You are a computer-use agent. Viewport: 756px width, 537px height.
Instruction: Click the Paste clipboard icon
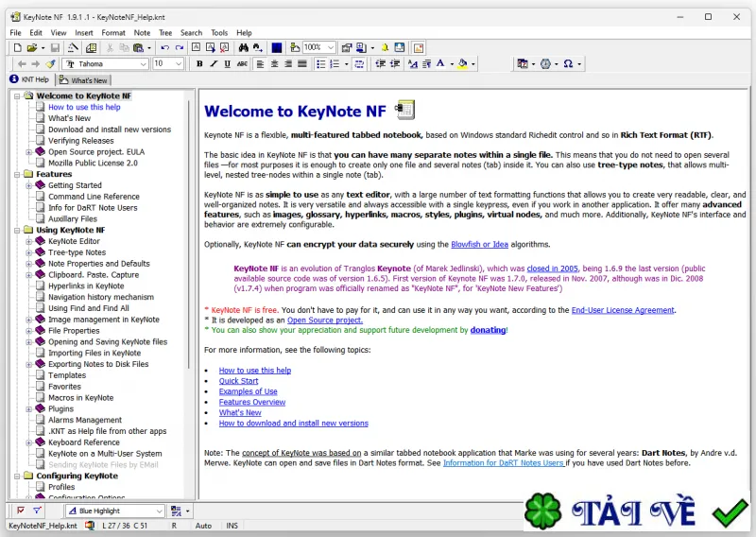138,48
